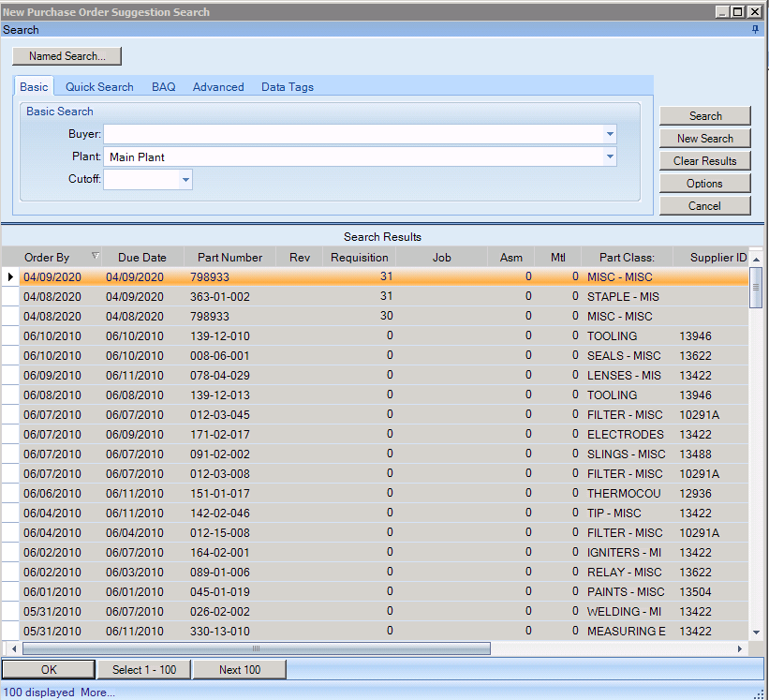Select part number 012-15-008
This screenshot has width=769, height=700.
[x=220, y=532]
